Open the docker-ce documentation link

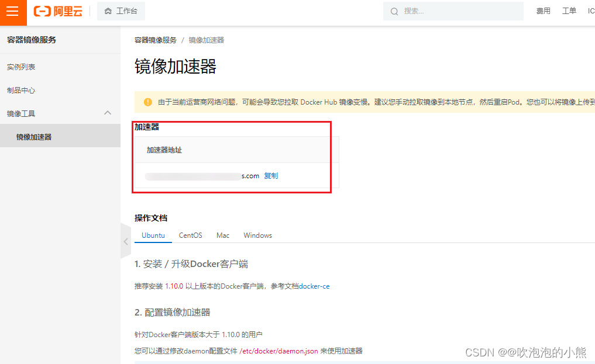(315, 286)
